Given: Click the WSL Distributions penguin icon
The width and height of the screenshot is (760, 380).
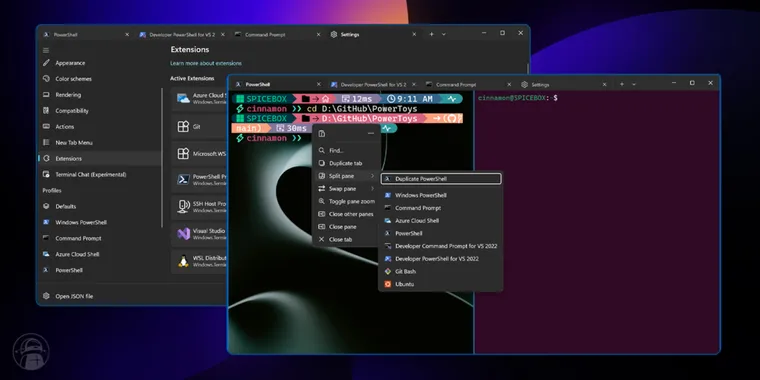Looking at the screenshot, I should pyautogui.click(x=183, y=261).
